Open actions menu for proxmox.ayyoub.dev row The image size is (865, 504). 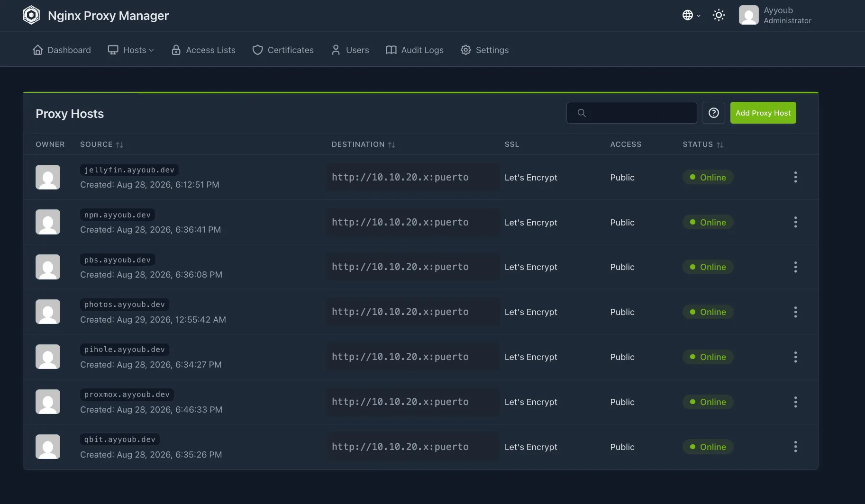795,402
